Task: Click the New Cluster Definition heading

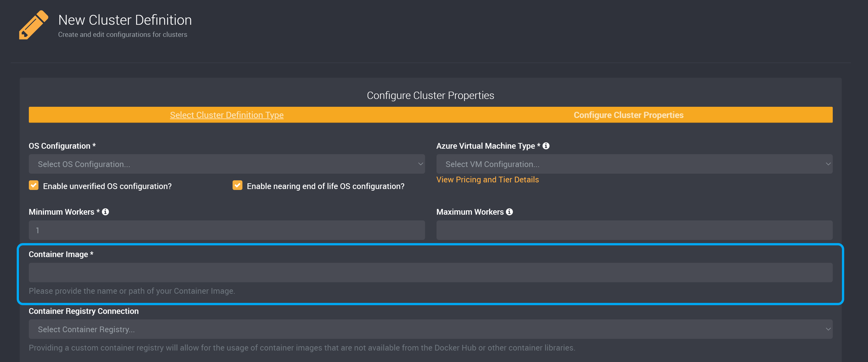Action: [125, 20]
